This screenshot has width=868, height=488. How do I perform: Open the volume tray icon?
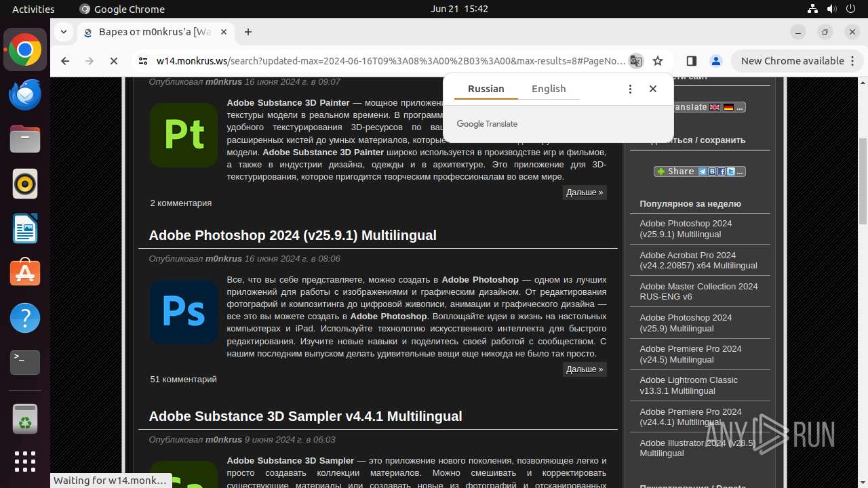tap(831, 9)
